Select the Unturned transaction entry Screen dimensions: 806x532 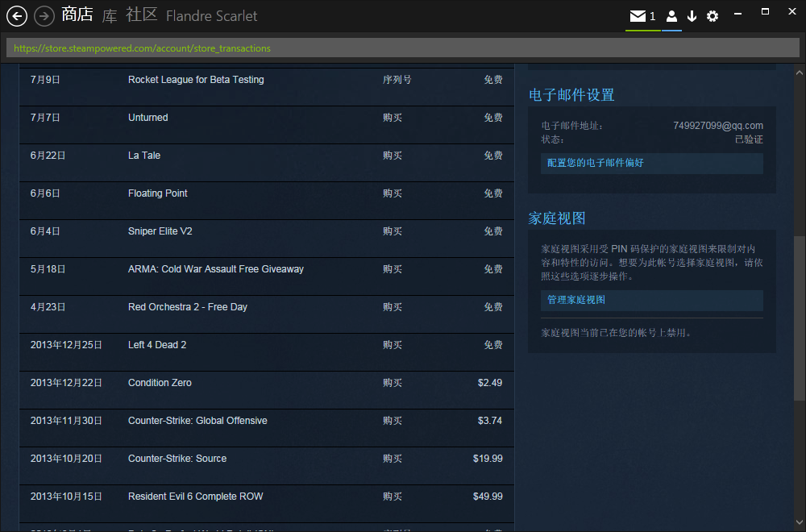coord(267,125)
